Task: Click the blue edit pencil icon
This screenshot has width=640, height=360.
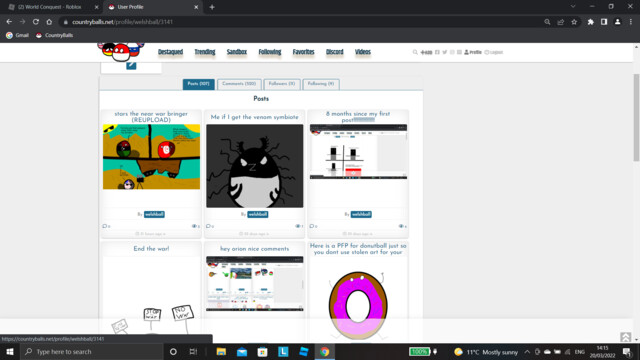Action: 131,65
